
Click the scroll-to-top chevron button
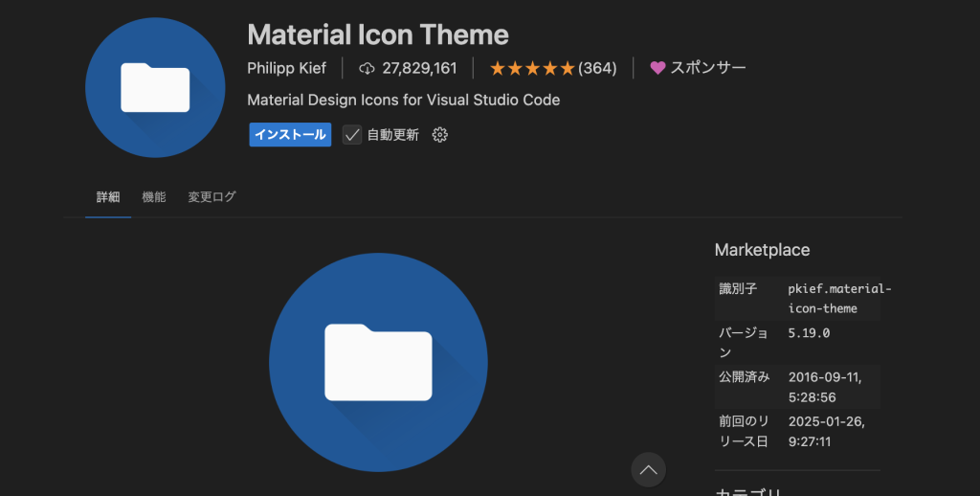point(648,469)
